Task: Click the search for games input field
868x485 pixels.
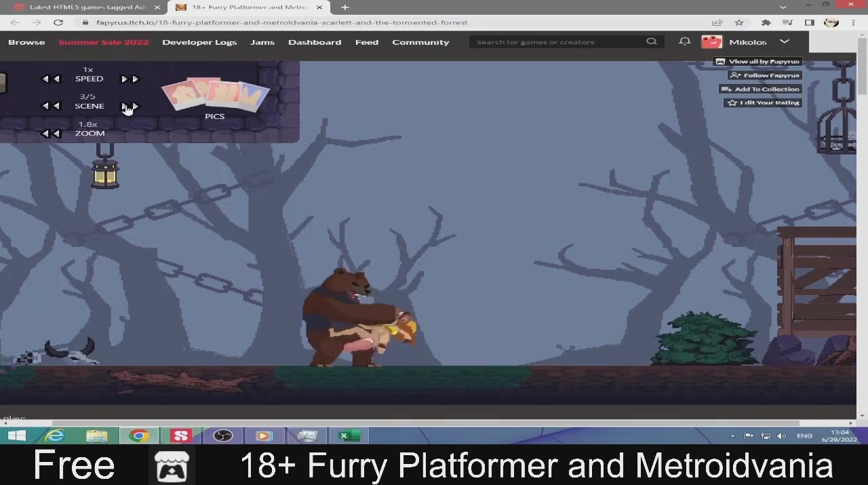Action: coord(556,42)
